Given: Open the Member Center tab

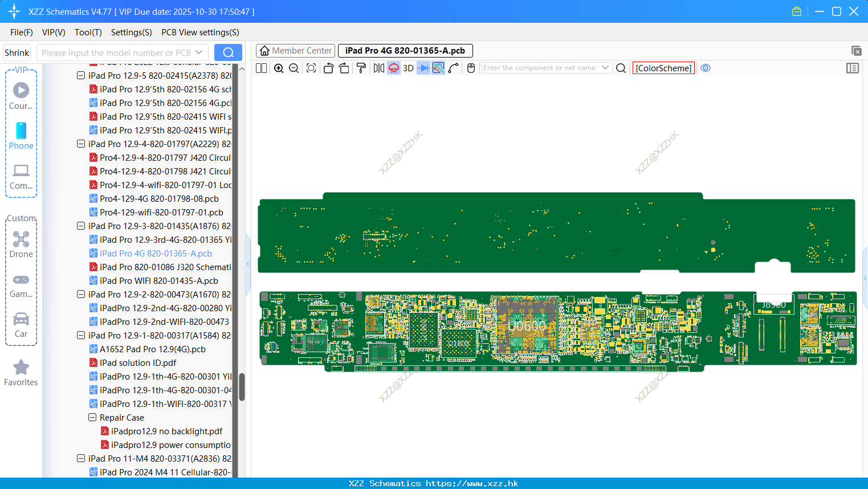Looking at the screenshot, I should coord(296,51).
